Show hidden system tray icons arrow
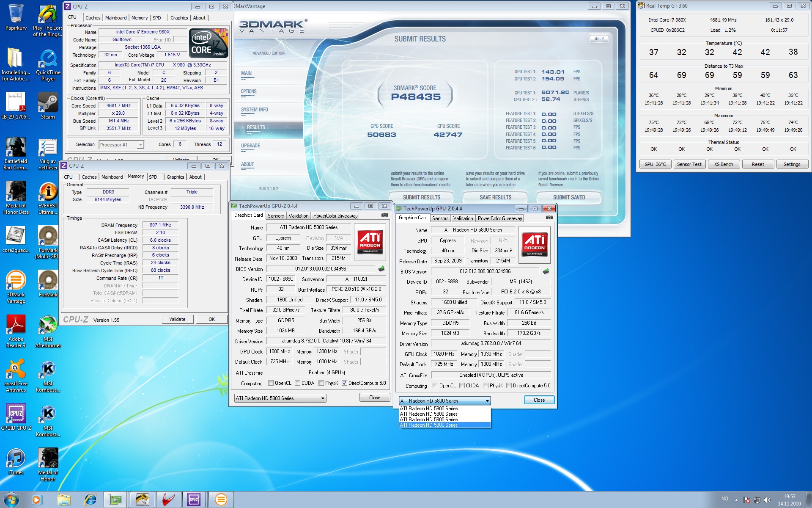Viewport: 812px width, 508px height. [x=736, y=500]
